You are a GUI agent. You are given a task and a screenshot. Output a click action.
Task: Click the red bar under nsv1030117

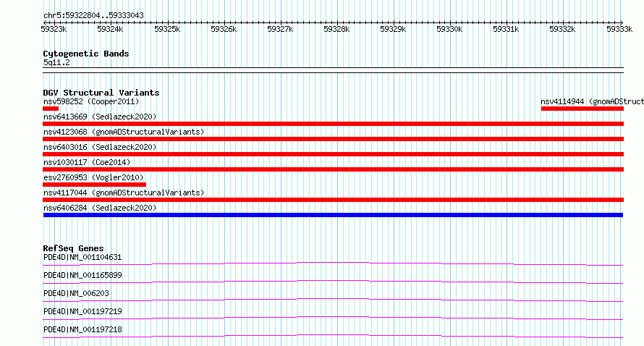333,169
